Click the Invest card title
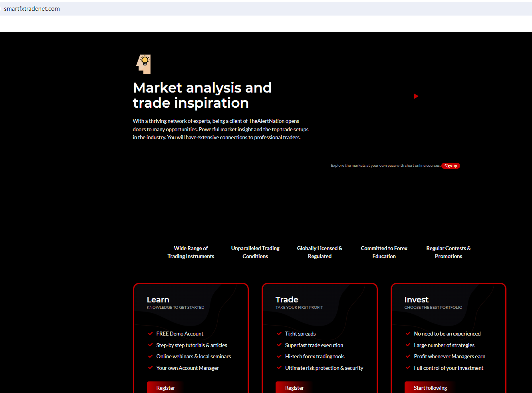The image size is (532, 393). pos(416,300)
